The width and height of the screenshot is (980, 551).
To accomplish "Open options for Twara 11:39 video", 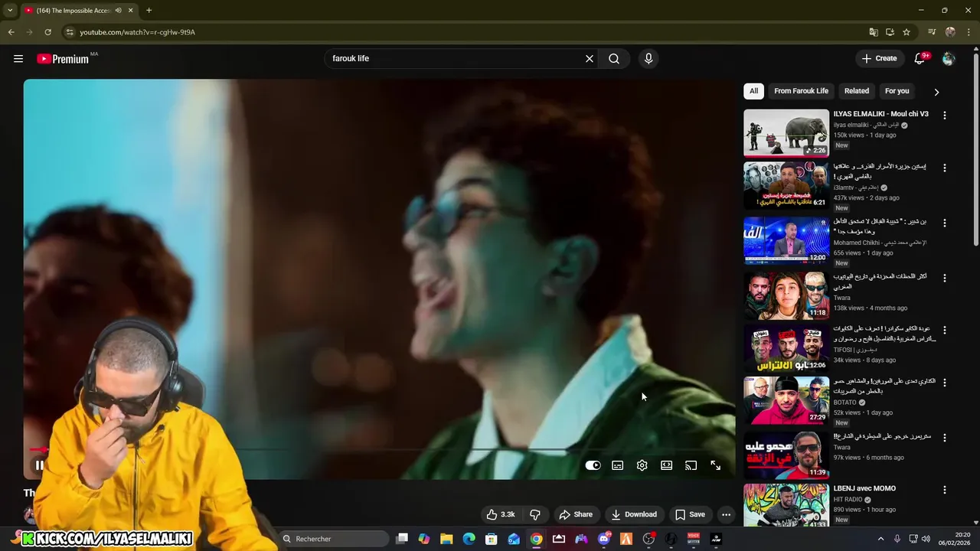I will pos(945,438).
